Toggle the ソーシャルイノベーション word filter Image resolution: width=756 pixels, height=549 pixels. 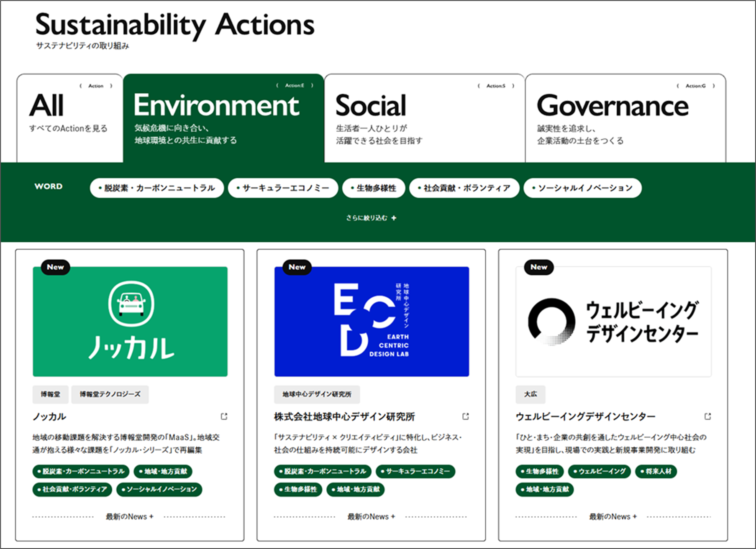(582, 188)
